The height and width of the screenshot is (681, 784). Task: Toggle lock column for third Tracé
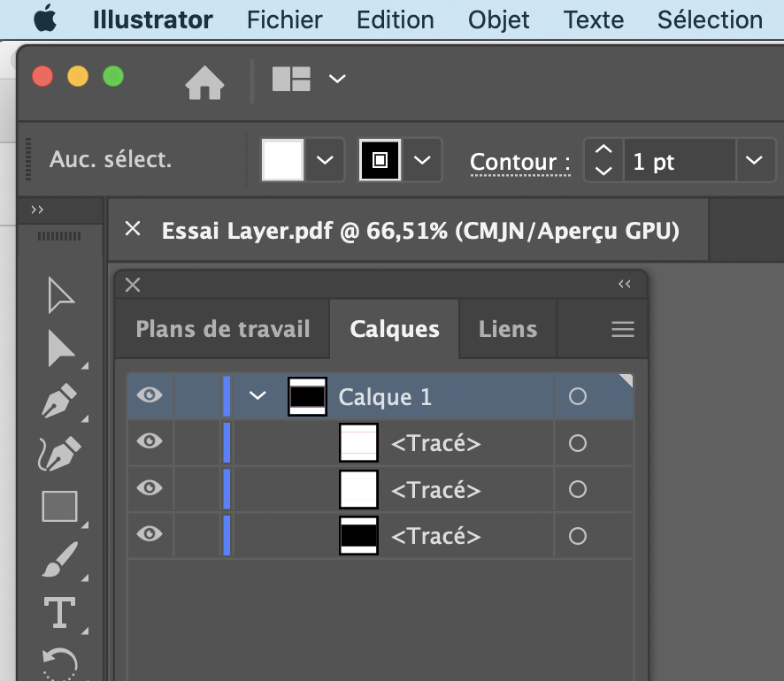(x=197, y=535)
